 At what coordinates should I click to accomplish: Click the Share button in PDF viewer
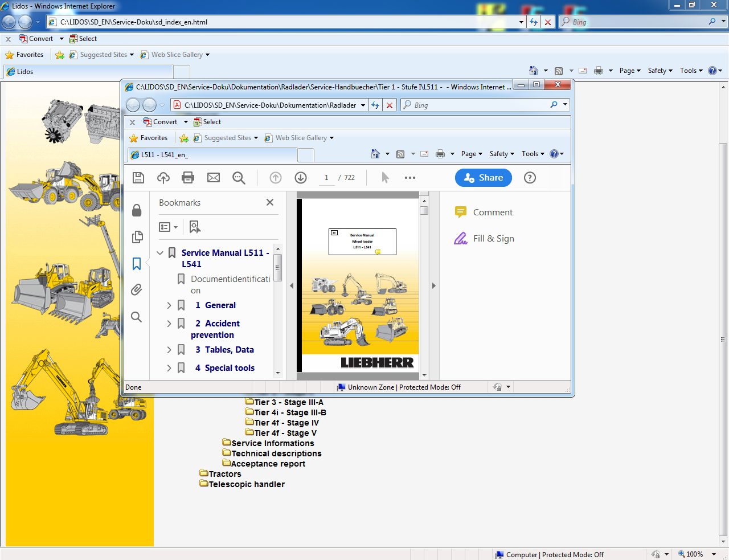tap(484, 178)
